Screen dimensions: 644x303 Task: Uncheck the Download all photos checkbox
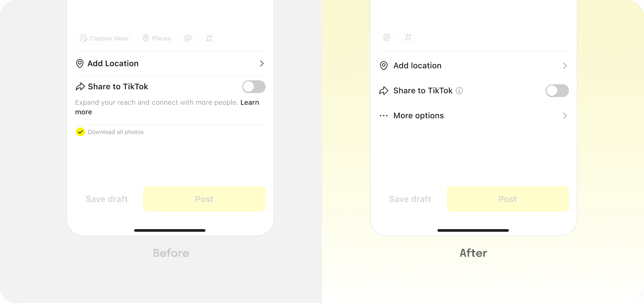80,132
